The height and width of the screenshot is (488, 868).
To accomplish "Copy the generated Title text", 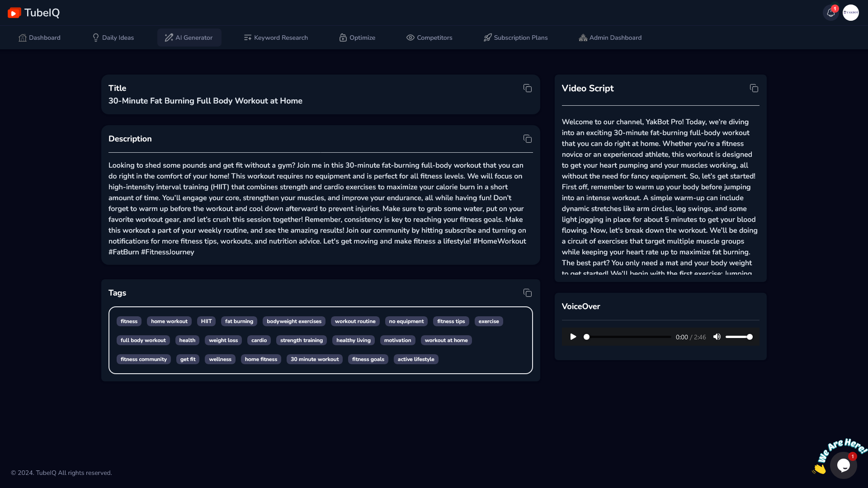I will [527, 88].
